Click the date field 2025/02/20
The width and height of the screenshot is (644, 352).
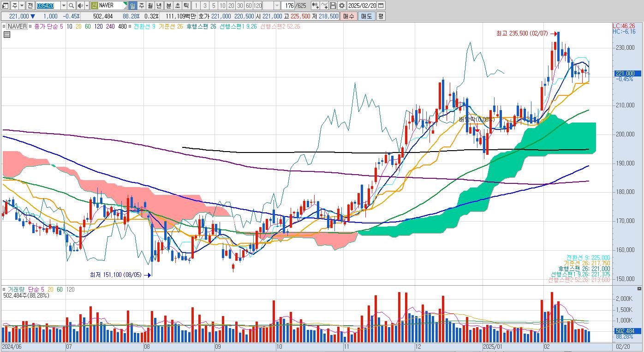pos(362,6)
